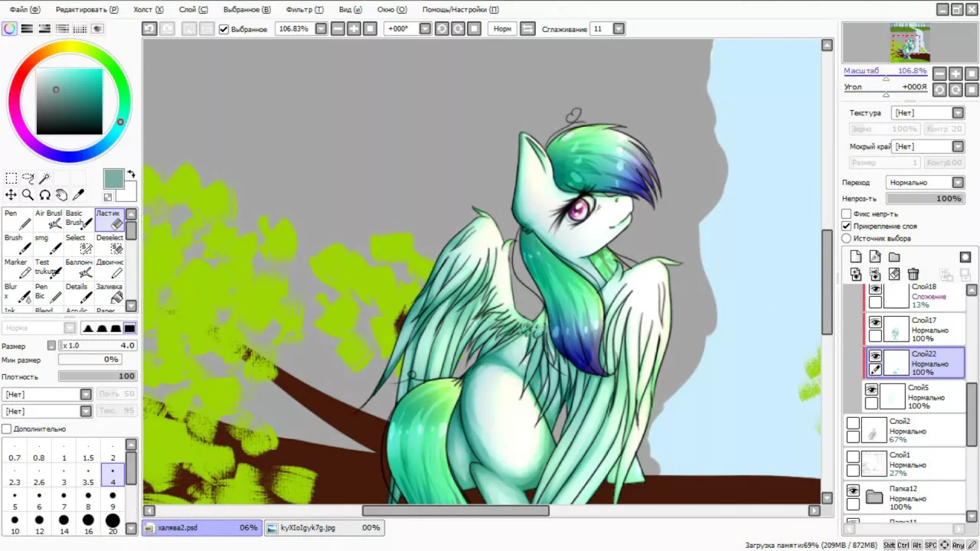Flip the canvas view horizontally

click(528, 29)
